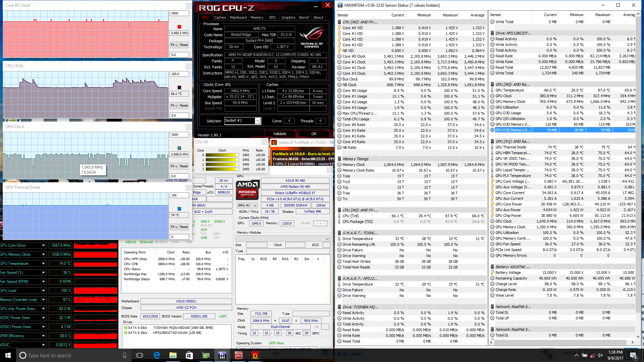The image size is (644, 362).
Task: Open GPU Load sensor dropdown
Action: (x=43, y=291)
